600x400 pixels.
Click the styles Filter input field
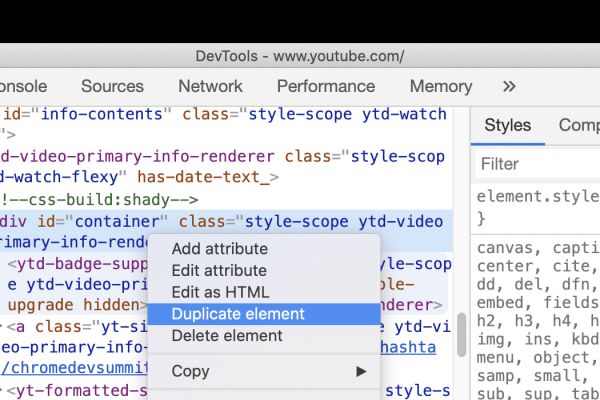click(x=535, y=164)
